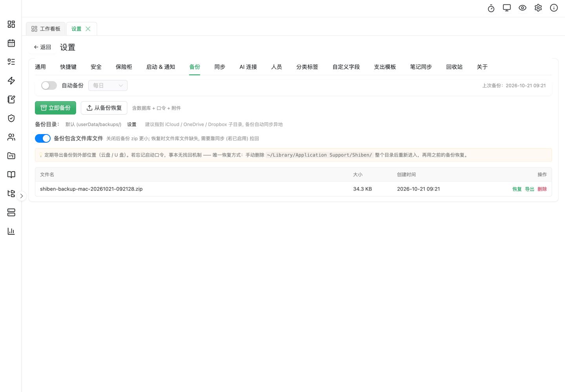Viewport: 565px width, 392px height.
Task: Open the 通用 settings tab
Action: pos(40,67)
